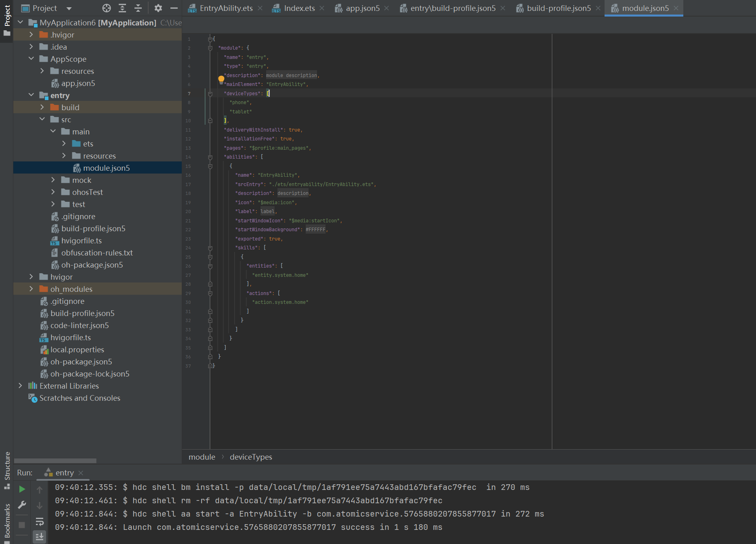Click the Stop square icon in Run panel

[22, 525]
